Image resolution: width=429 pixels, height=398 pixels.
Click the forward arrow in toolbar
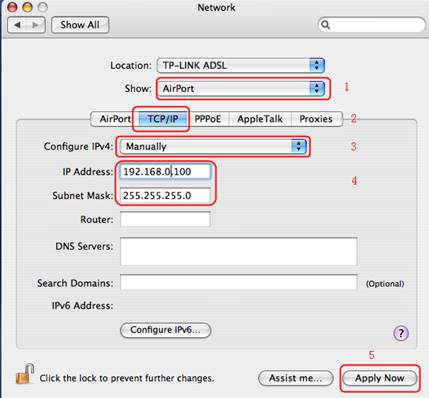coord(35,25)
